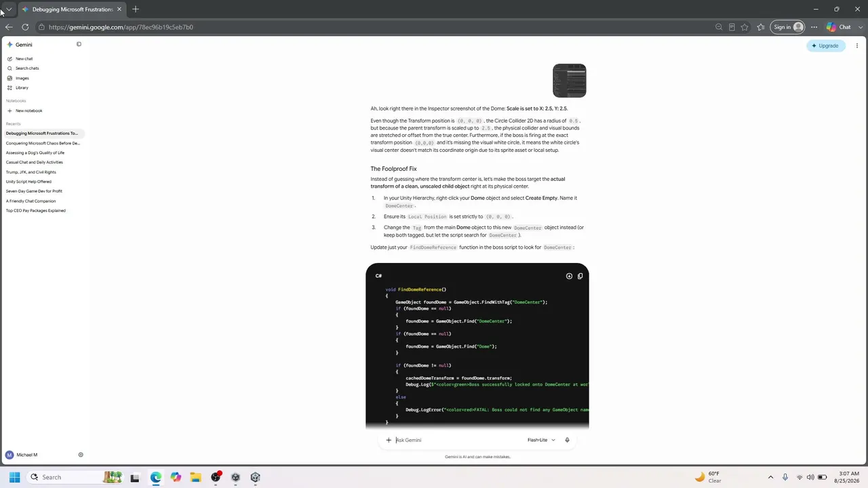Open weather widget showing 60°F Clear
The width and height of the screenshot is (868, 488).
point(708,477)
